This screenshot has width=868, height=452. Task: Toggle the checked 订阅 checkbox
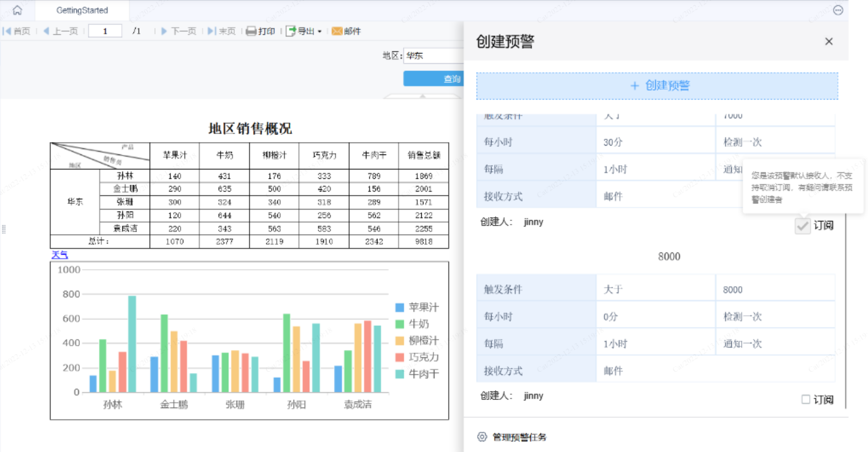[x=802, y=226]
